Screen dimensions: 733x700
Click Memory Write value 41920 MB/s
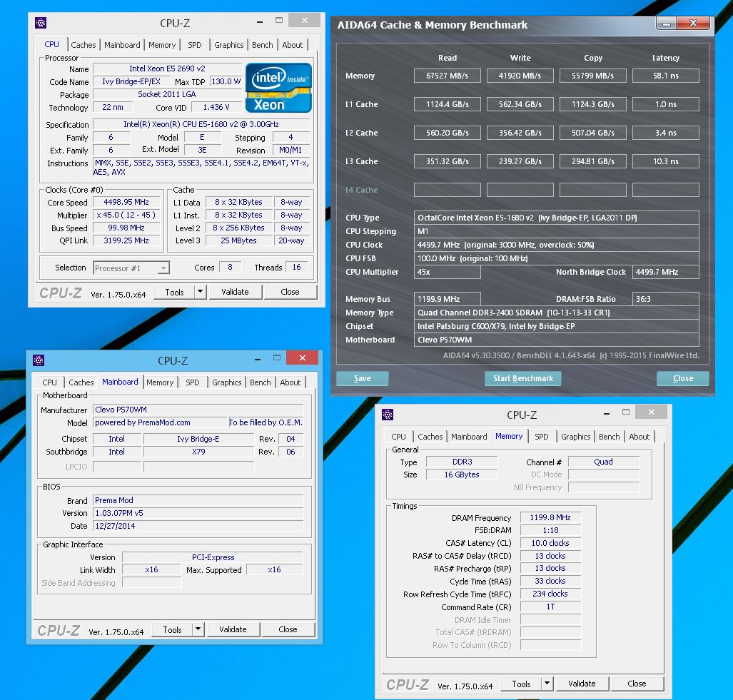pyautogui.click(x=520, y=76)
